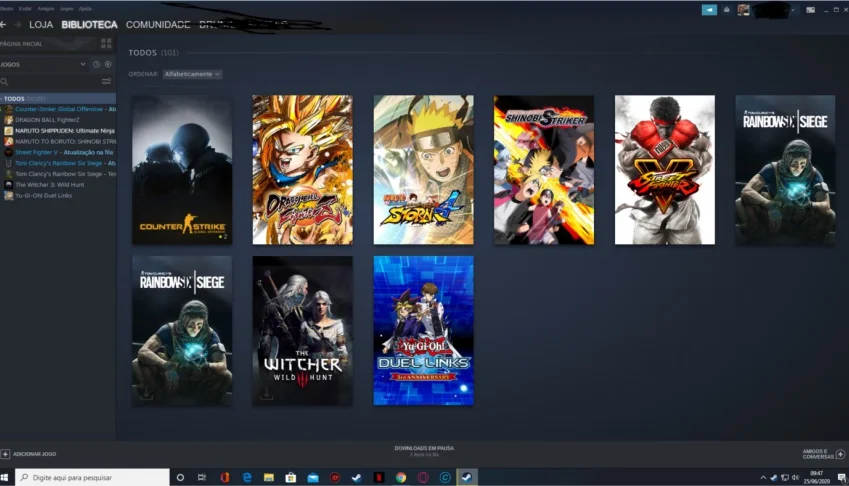The height and width of the screenshot is (486, 849).
Task: Open the Exibir menu
Action: (x=25, y=9)
